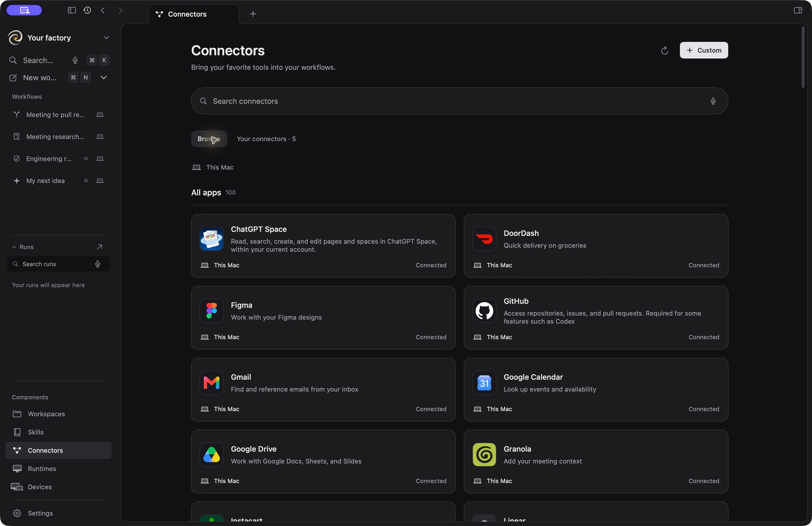This screenshot has width=812, height=526.
Task: Click the sidebar Search... field
Action: coord(38,60)
